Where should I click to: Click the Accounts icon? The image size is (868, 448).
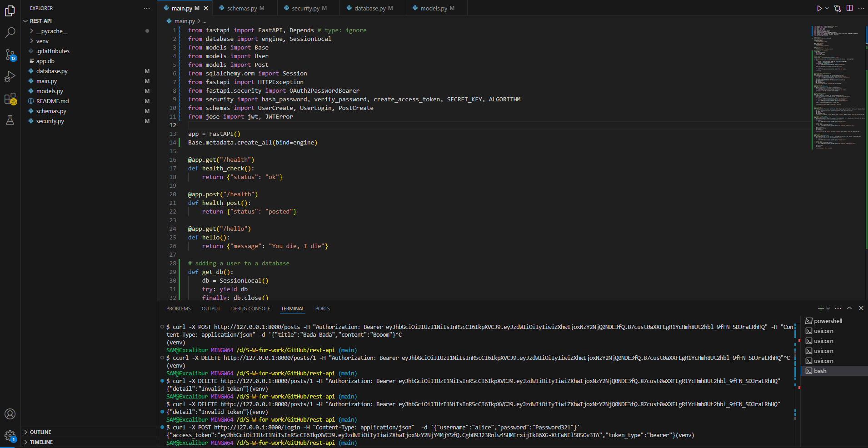click(x=10, y=414)
